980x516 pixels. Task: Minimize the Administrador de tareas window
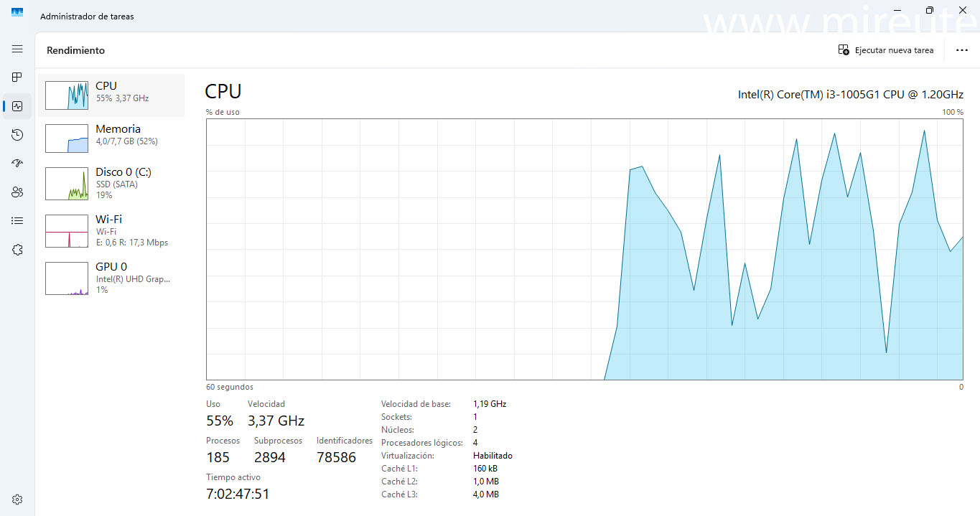click(897, 11)
